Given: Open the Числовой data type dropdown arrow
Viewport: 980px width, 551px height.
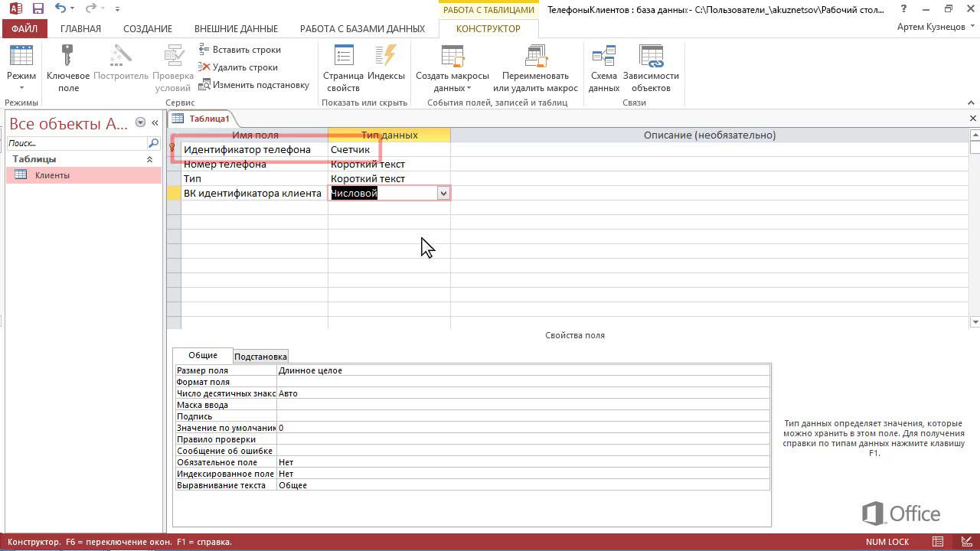Looking at the screenshot, I should pos(443,194).
